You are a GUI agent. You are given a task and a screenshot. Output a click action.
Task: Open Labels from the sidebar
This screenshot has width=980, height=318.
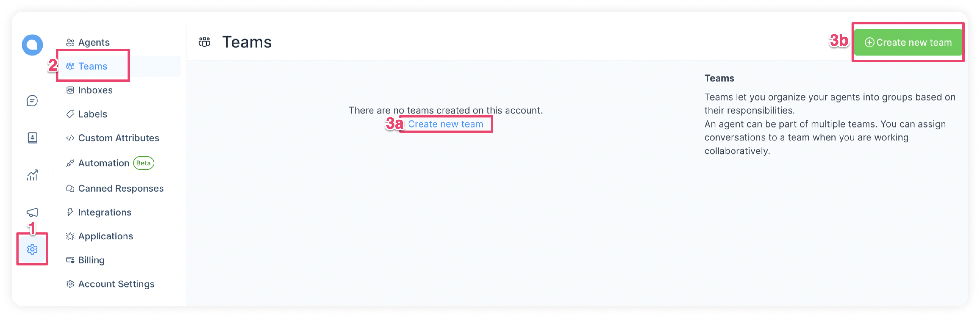92,114
